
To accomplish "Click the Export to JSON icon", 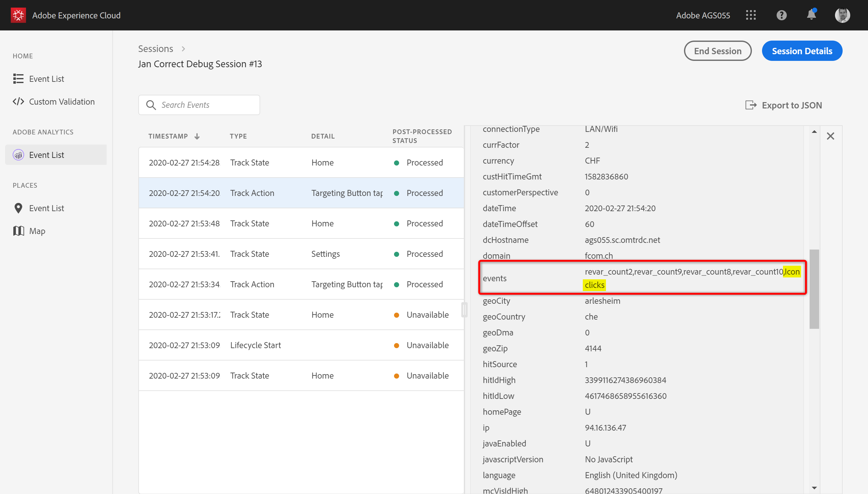I will [751, 105].
